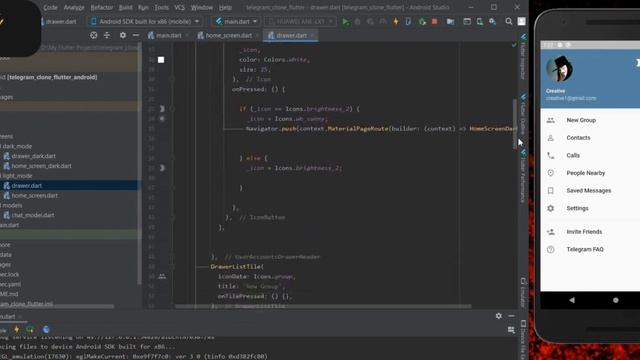Tap Contacts in emulator drawer
The height and width of the screenshot is (360, 640).
point(578,138)
